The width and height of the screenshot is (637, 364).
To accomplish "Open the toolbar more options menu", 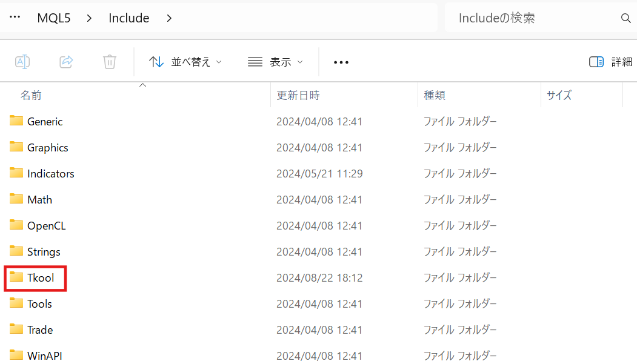I will click(341, 62).
